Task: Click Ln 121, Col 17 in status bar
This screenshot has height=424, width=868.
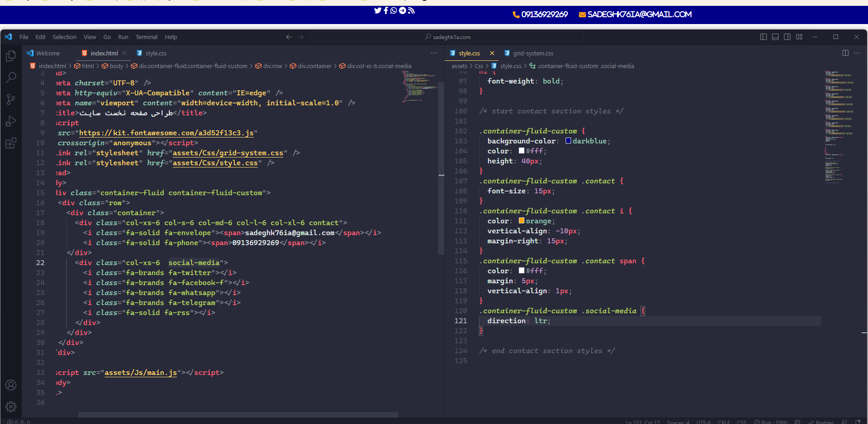Action: click(643, 422)
